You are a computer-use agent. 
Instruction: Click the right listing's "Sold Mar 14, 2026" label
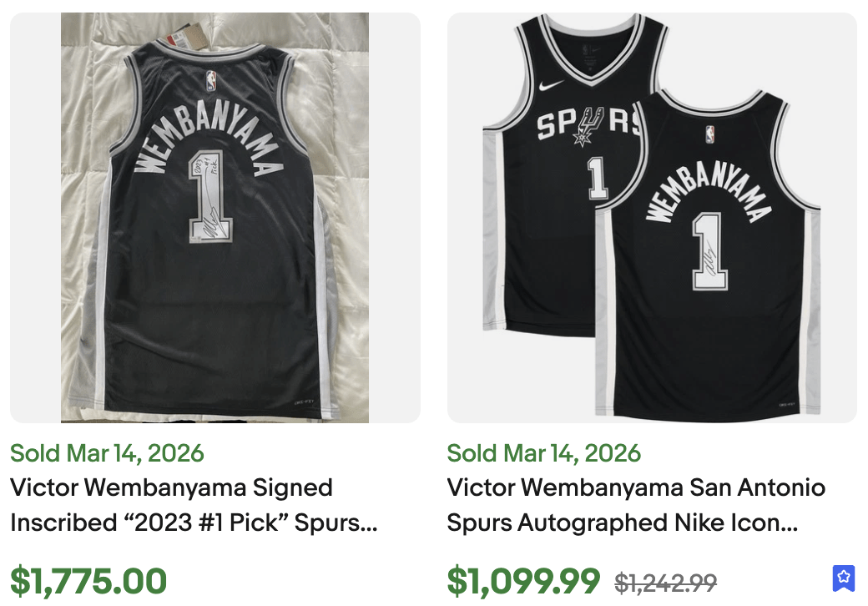544,453
